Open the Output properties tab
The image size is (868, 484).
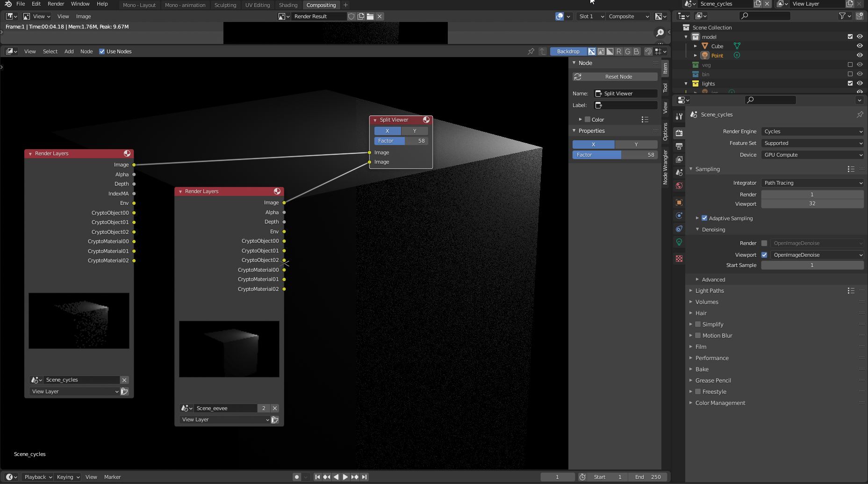coord(679,146)
